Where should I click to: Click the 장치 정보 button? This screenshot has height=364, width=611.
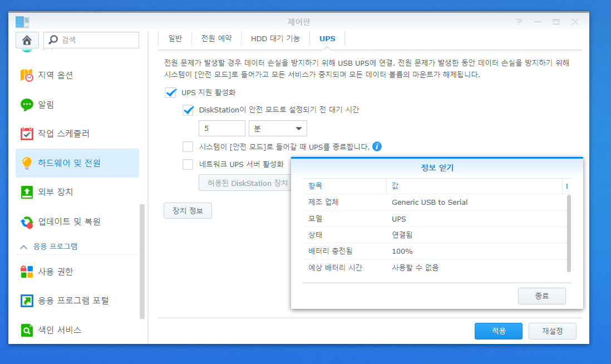point(188,211)
